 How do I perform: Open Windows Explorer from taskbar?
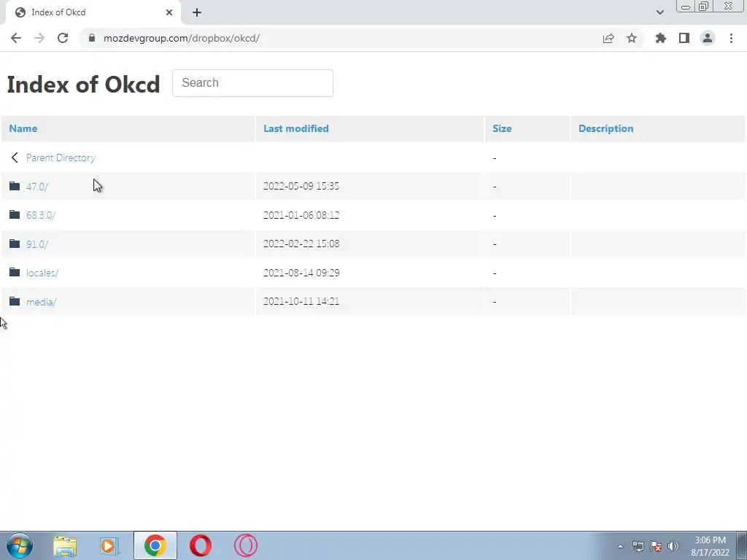coord(65,546)
